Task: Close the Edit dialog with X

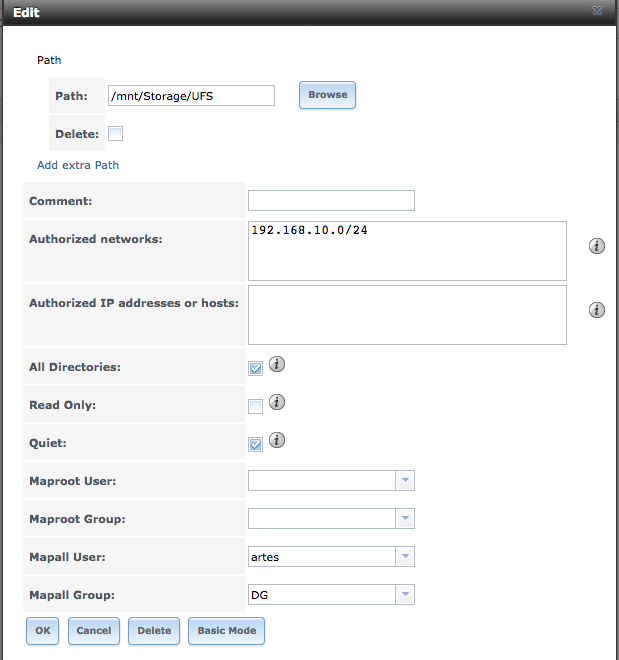Action: (x=597, y=11)
